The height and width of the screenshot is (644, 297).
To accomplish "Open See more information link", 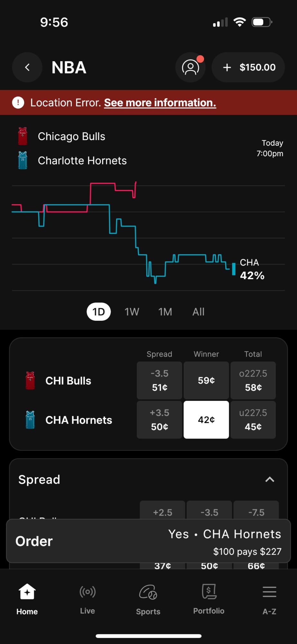I will click(160, 102).
